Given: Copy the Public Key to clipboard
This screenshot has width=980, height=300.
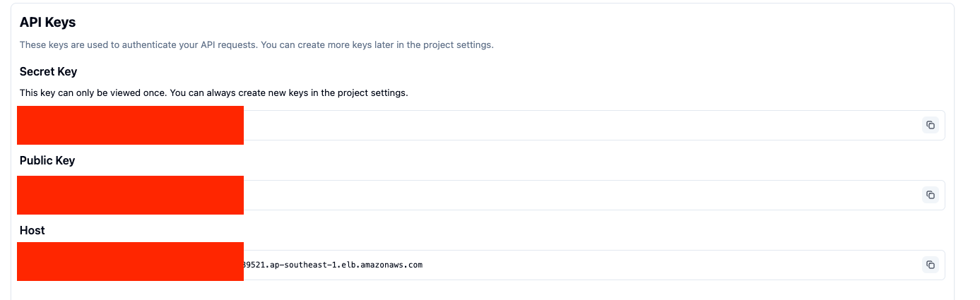Looking at the screenshot, I should tap(931, 195).
